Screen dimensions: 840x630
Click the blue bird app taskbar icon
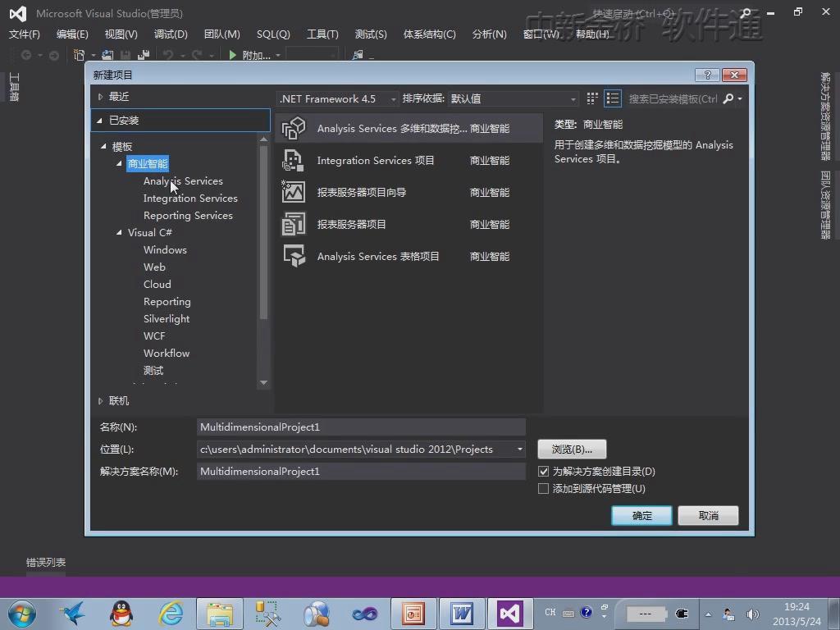72,614
